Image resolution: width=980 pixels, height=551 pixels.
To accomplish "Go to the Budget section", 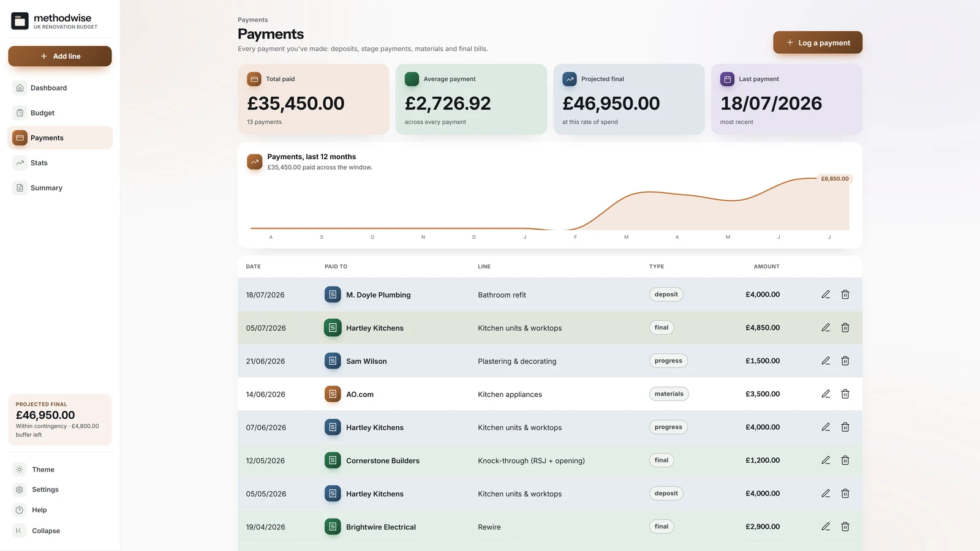I will [60, 113].
